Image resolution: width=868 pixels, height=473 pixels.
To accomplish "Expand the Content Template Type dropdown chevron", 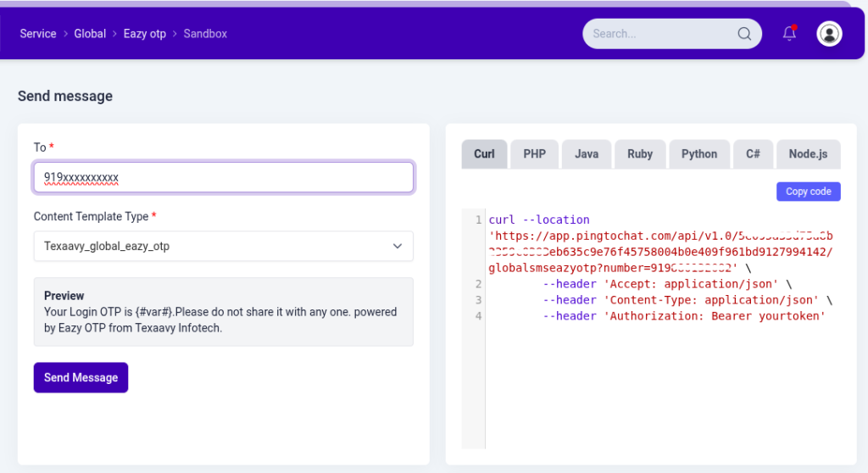I will coord(398,247).
